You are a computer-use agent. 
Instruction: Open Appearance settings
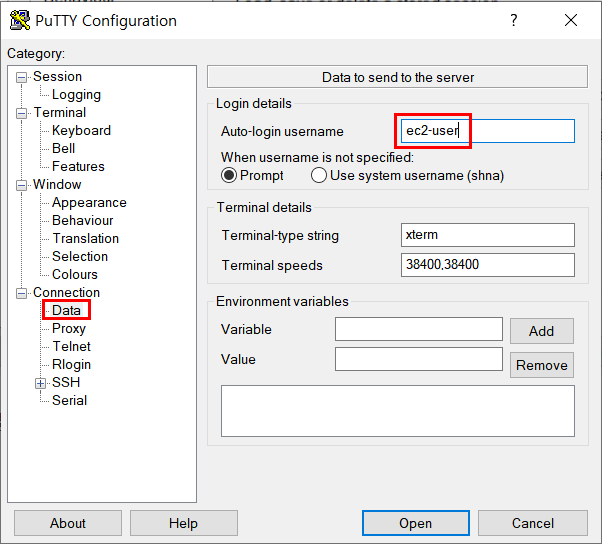pos(89,202)
